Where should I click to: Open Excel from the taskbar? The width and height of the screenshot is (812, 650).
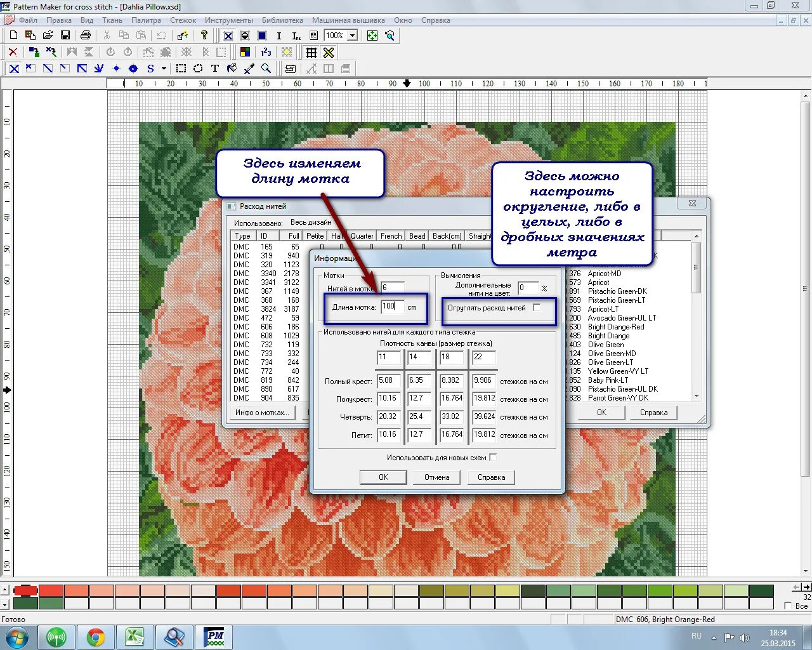(x=134, y=637)
